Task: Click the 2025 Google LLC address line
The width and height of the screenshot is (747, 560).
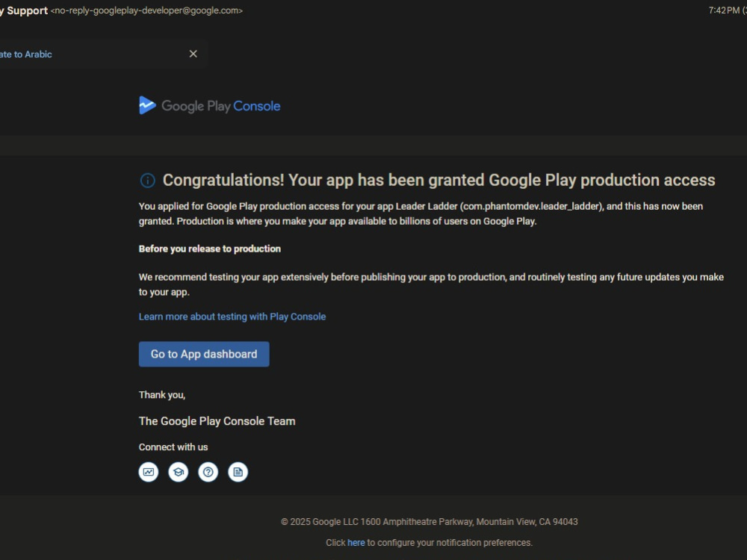Action: [x=430, y=521]
